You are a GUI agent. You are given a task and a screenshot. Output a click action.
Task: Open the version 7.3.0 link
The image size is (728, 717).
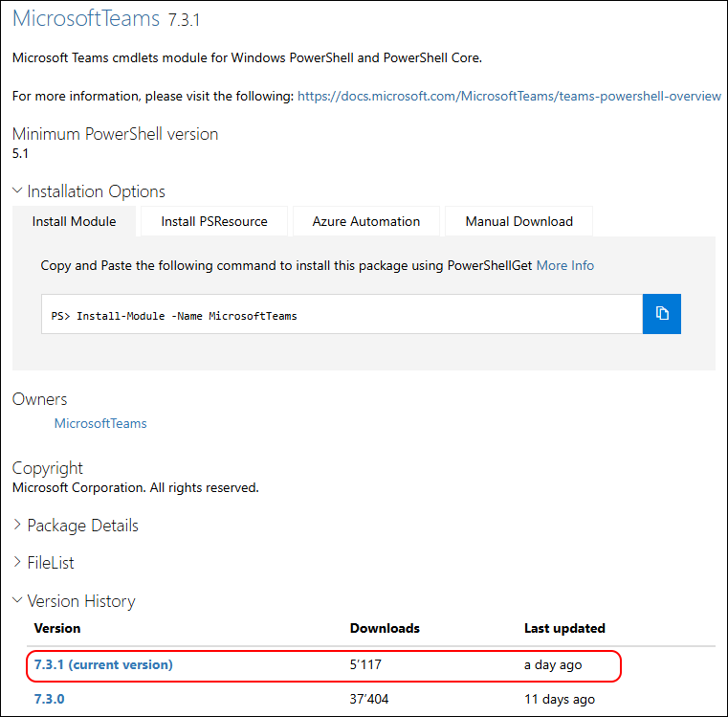(x=49, y=699)
